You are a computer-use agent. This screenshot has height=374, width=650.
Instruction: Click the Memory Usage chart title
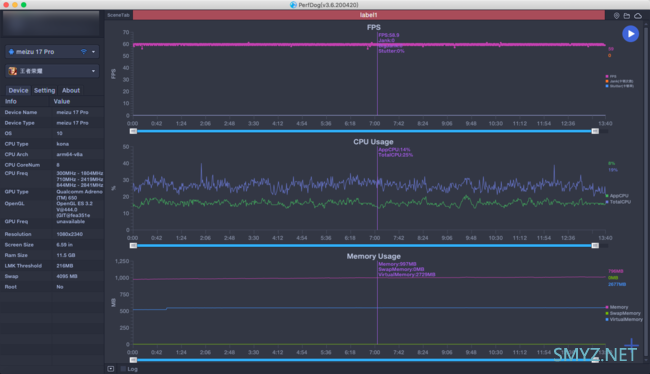point(374,256)
